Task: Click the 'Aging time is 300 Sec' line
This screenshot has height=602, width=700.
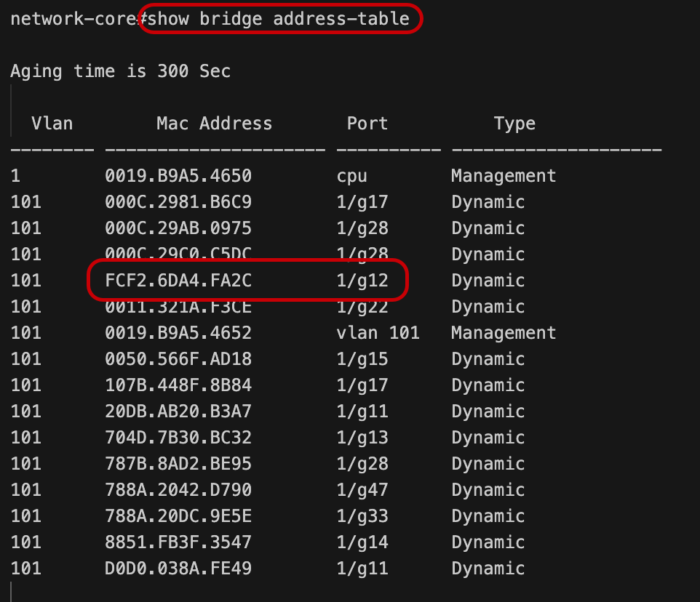Action: pos(121,71)
